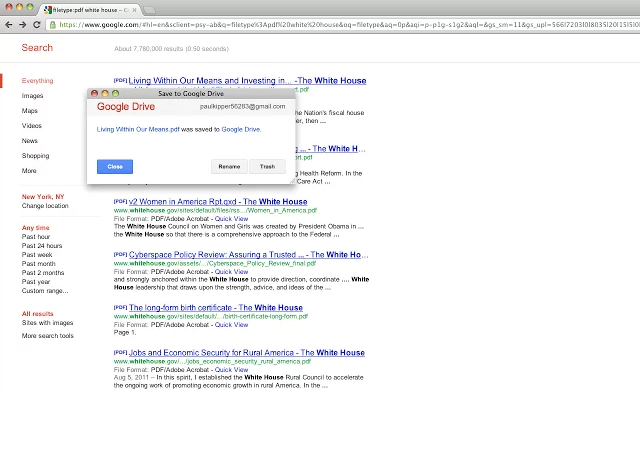The image size is (643, 449).
Task: Click Cyberspace_Policy_Review_final.pdf green URL
Action: [x=214, y=263]
